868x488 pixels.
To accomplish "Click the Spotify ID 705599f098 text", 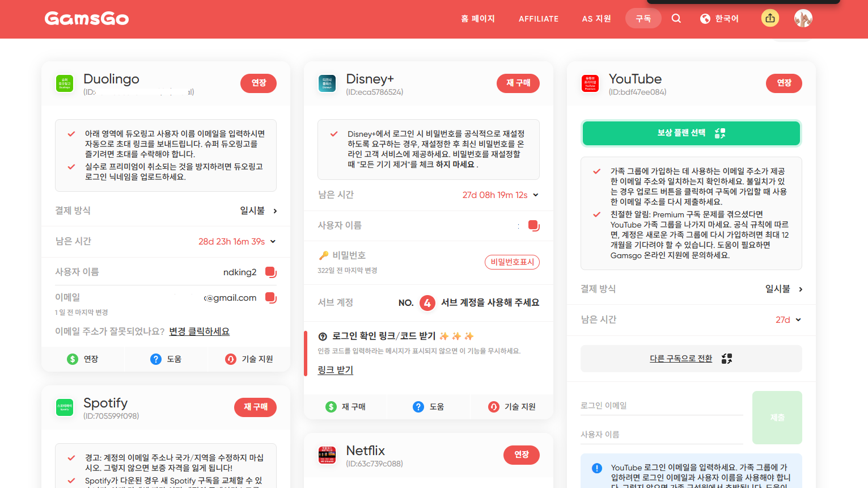I will tap(111, 416).
